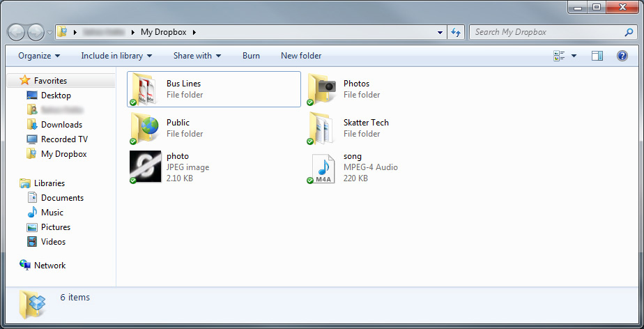Screen dimensions: 644x329
Task: Click the Dropbox folder icon in details pane
Action: click(33, 305)
